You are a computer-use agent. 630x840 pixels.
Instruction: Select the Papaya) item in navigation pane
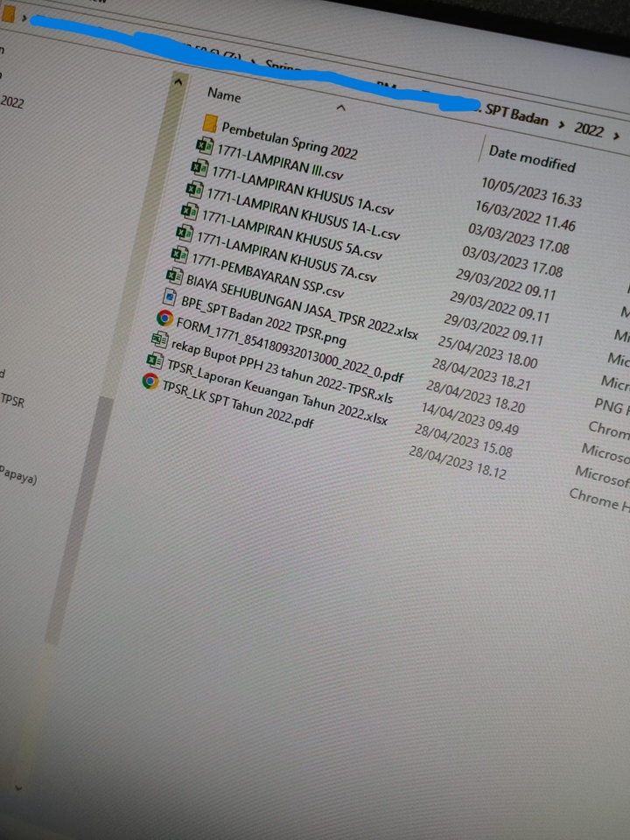point(17,474)
